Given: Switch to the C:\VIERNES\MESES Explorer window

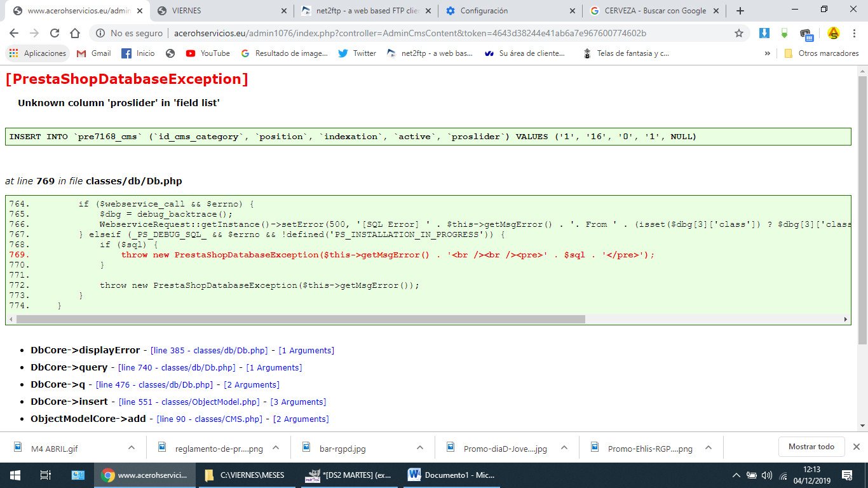Looking at the screenshot, I should [247, 475].
